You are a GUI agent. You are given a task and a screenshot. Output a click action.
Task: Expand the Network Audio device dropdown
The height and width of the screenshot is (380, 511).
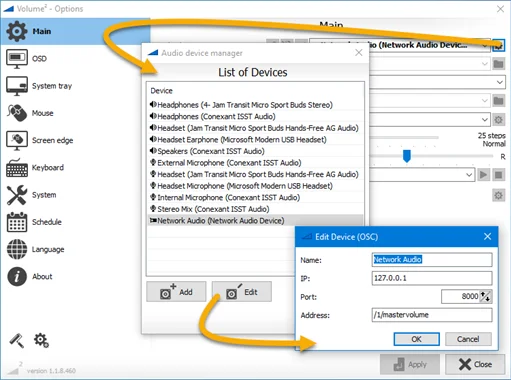click(485, 46)
